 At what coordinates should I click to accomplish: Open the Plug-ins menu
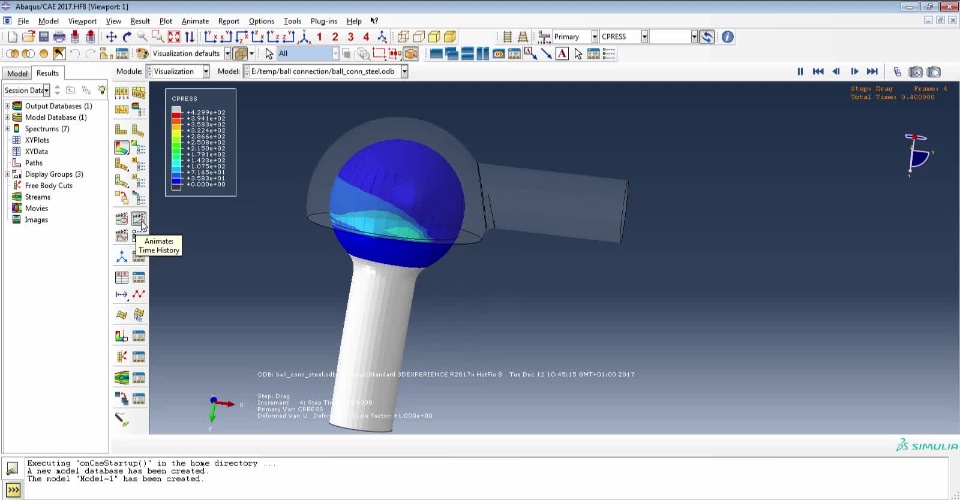(x=324, y=21)
